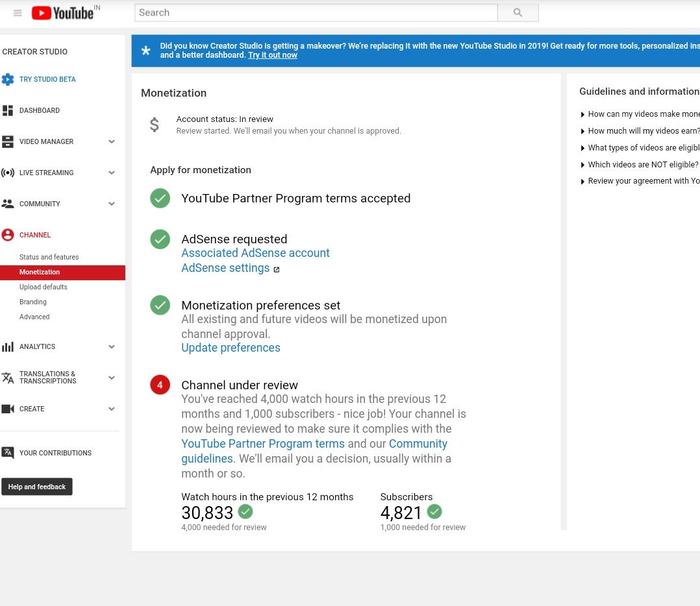Expand the Video Manager section chevron

112,142
